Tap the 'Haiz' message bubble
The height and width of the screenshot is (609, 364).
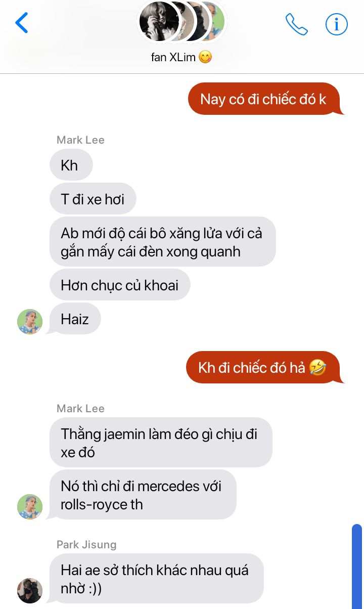click(x=74, y=319)
